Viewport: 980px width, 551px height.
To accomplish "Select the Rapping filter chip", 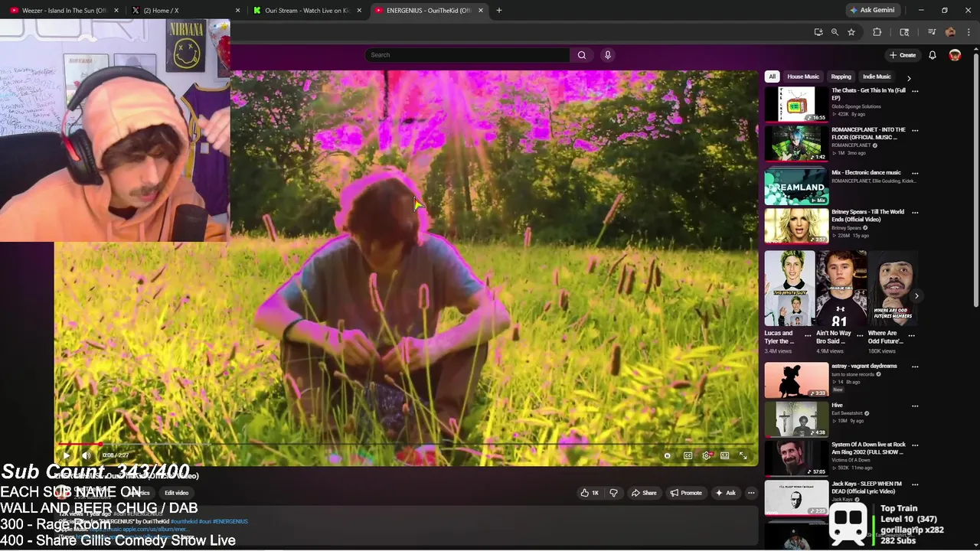I will 841,77.
